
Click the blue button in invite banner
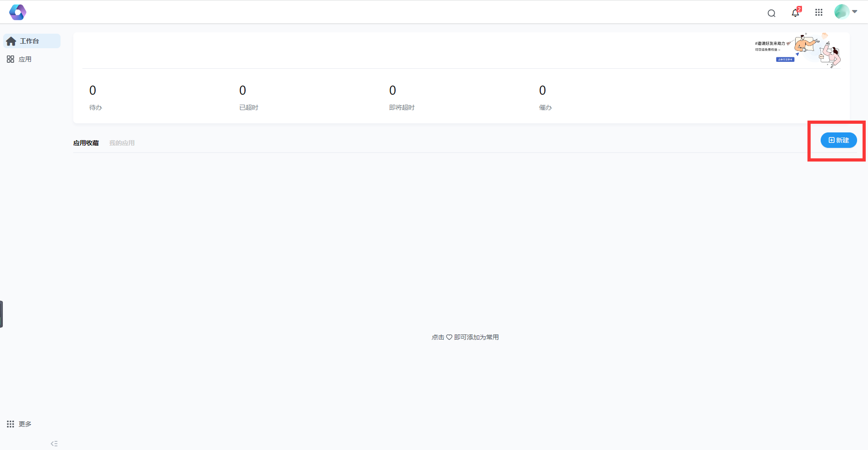(x=785, y=60)
